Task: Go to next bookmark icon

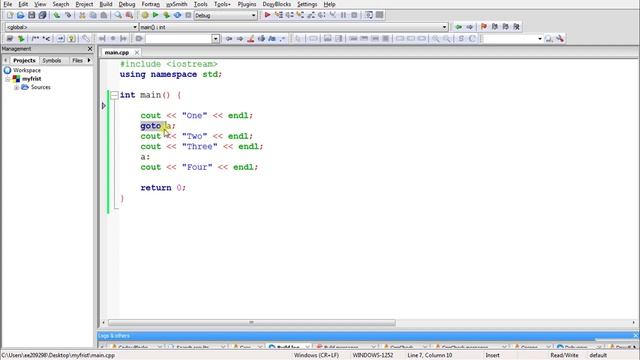Action: coord(506,27)
